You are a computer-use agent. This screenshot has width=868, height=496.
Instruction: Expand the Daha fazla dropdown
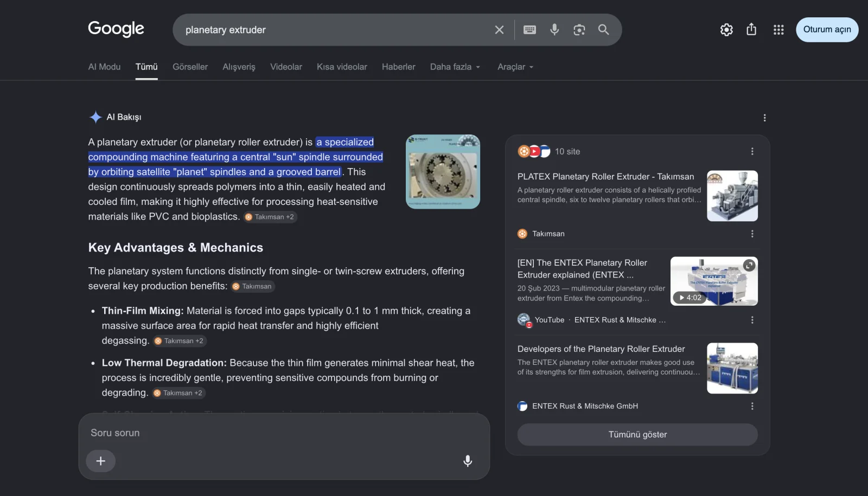[455, 67]
